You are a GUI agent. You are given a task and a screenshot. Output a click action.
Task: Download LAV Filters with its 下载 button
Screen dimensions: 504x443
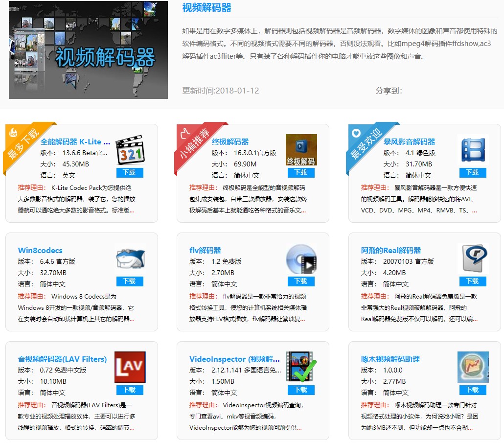[130, 390]
